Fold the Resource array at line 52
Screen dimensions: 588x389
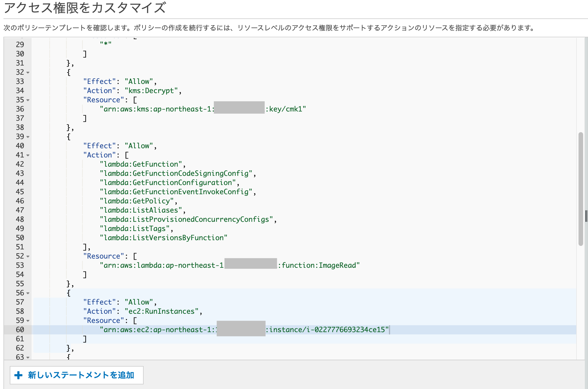pos(28,257)
